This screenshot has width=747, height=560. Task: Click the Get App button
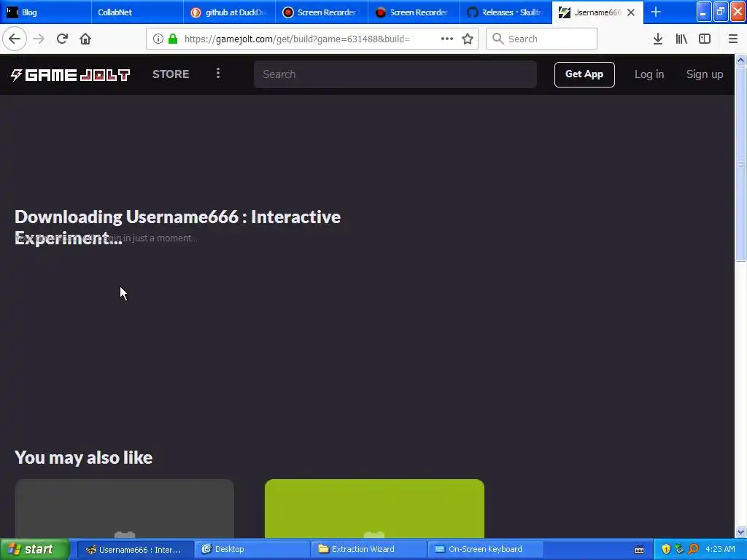584,74
